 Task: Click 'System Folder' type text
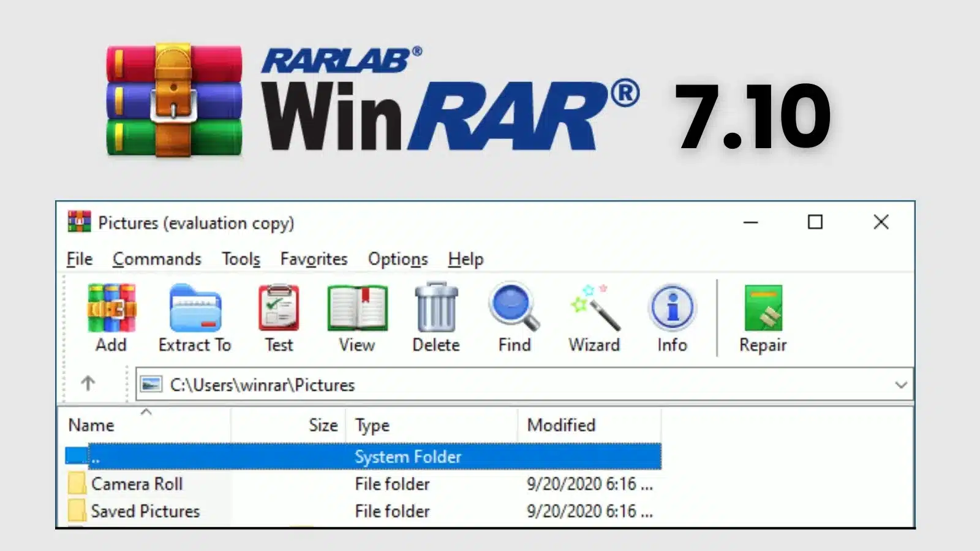(408, 457)
